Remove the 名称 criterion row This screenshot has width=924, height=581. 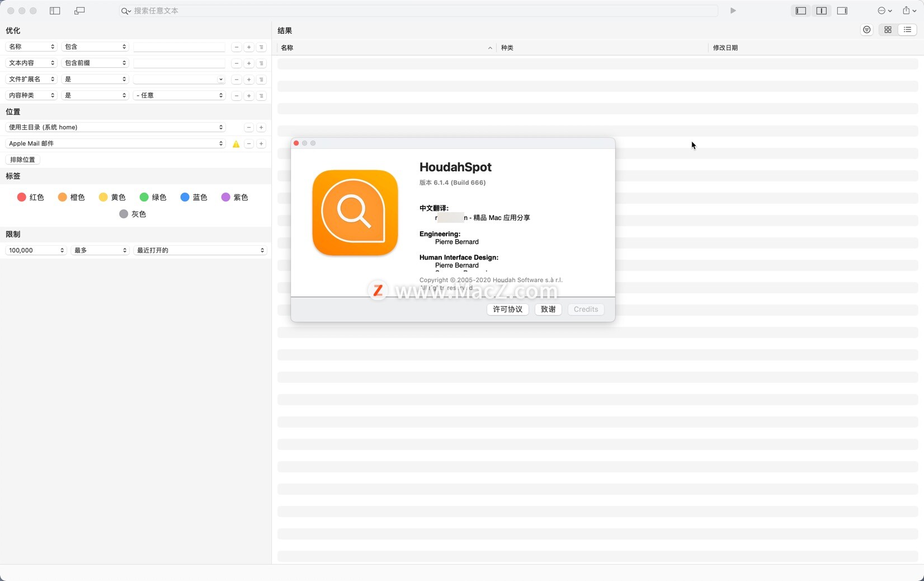coord(237,48)
